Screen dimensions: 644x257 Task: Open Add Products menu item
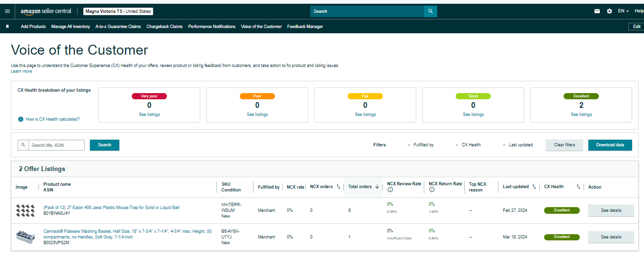point(33,27)
